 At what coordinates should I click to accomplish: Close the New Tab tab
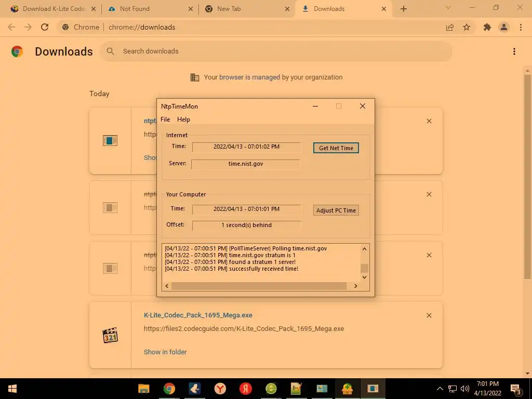pyautogui.click(x=287, y=9)
